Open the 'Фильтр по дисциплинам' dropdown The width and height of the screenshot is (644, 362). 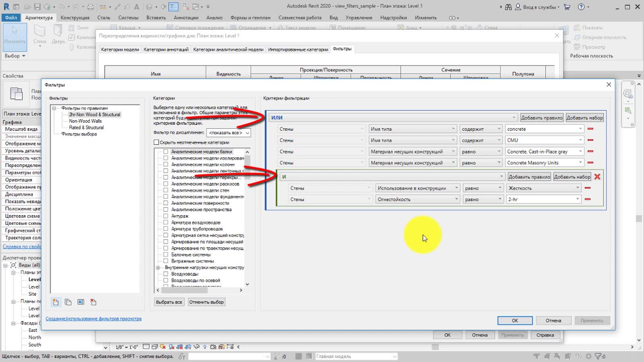coord(229,133)
